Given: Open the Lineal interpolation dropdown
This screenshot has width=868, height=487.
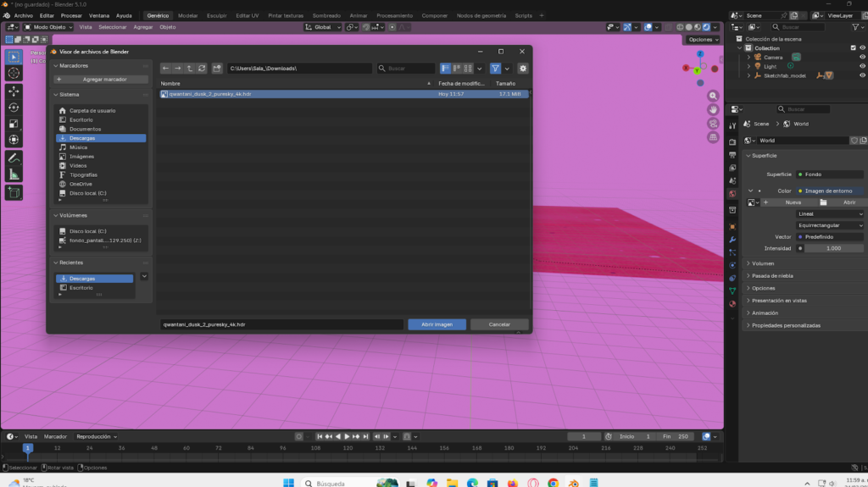Looking at the screenshot, I should point(830,214).
